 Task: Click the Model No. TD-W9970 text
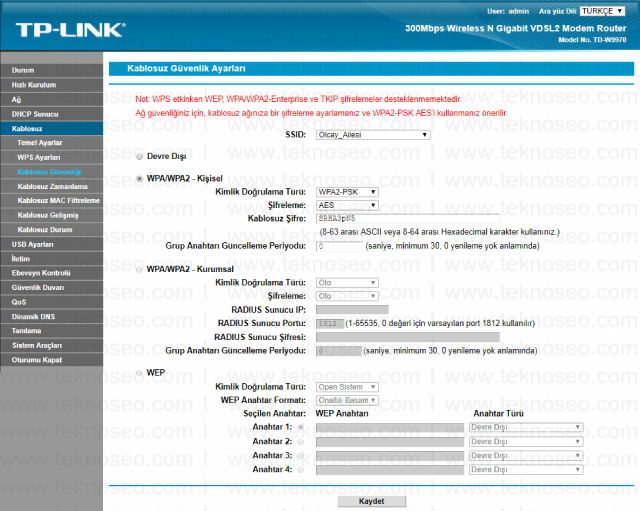[x=592, y=40]
